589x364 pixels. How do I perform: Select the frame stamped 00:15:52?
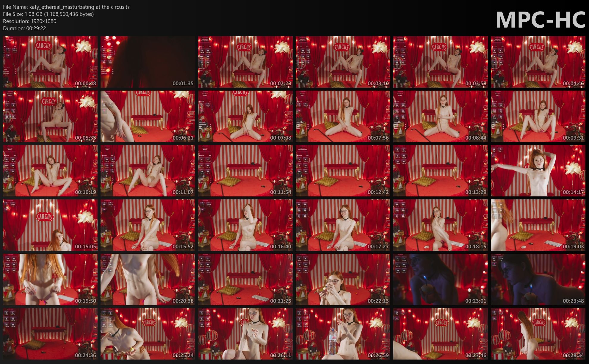coord(148,225)
